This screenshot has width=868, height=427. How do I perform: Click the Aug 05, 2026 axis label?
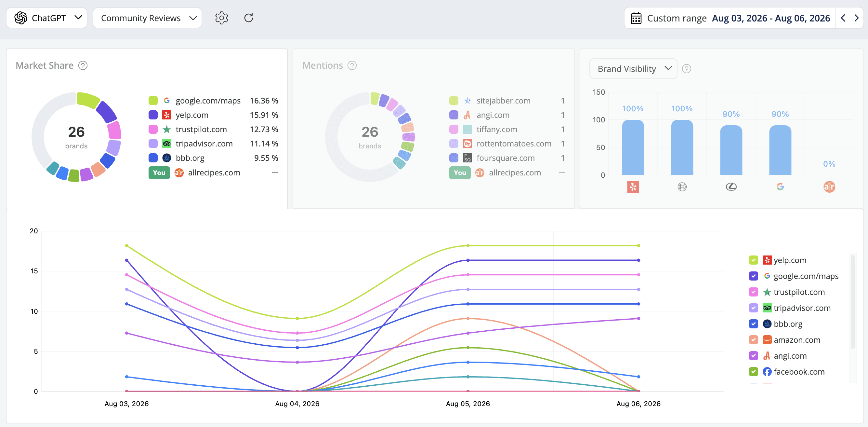click(x=468, y=404)
